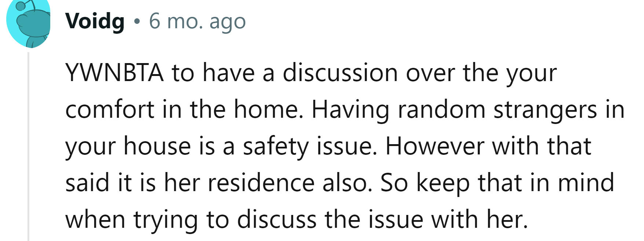Click the word 'YWNBTA' in the comment
The image size is (644, 241).
(114, 73)
